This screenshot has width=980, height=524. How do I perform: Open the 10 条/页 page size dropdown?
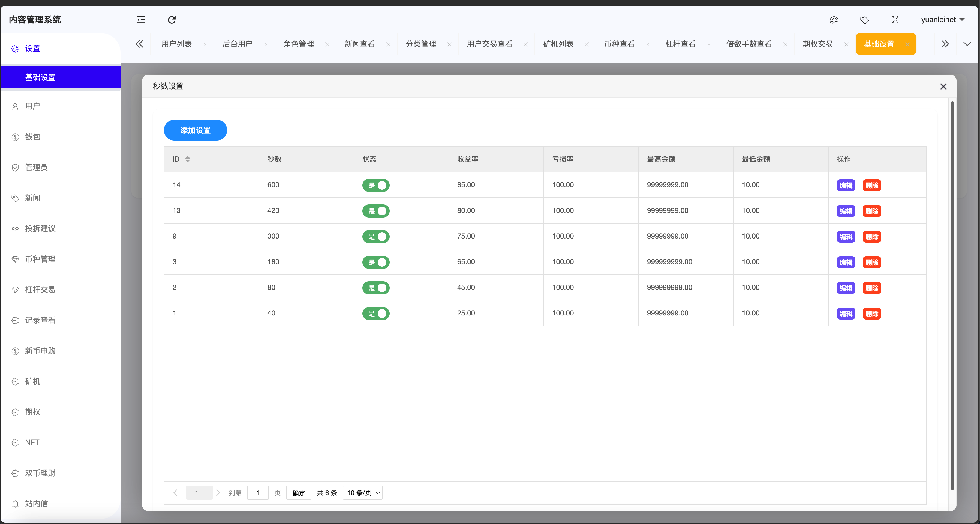(363, 493)
